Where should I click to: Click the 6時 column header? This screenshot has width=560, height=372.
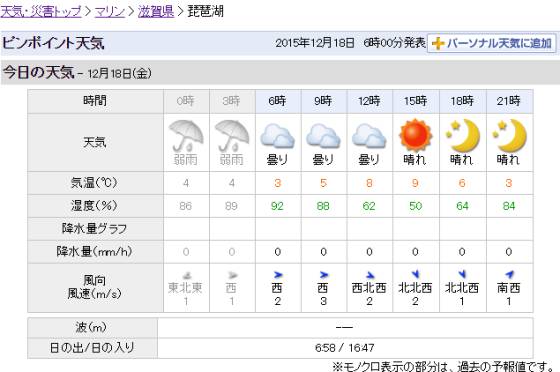(278, 101)
